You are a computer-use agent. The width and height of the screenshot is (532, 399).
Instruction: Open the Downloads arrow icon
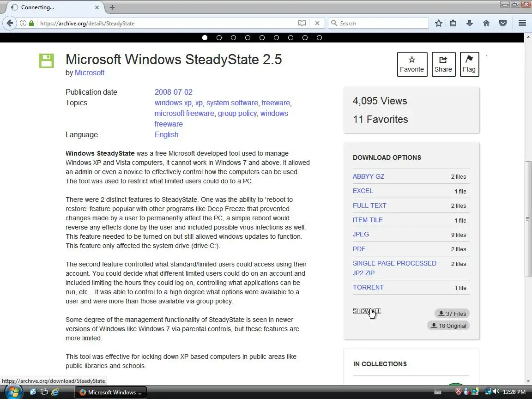point(470,23)
